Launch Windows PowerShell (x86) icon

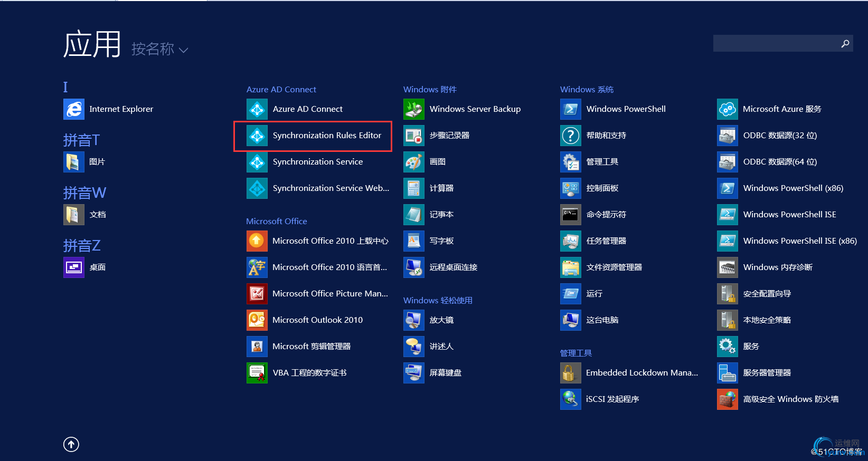pyautogui.click(x=728, y=188)
